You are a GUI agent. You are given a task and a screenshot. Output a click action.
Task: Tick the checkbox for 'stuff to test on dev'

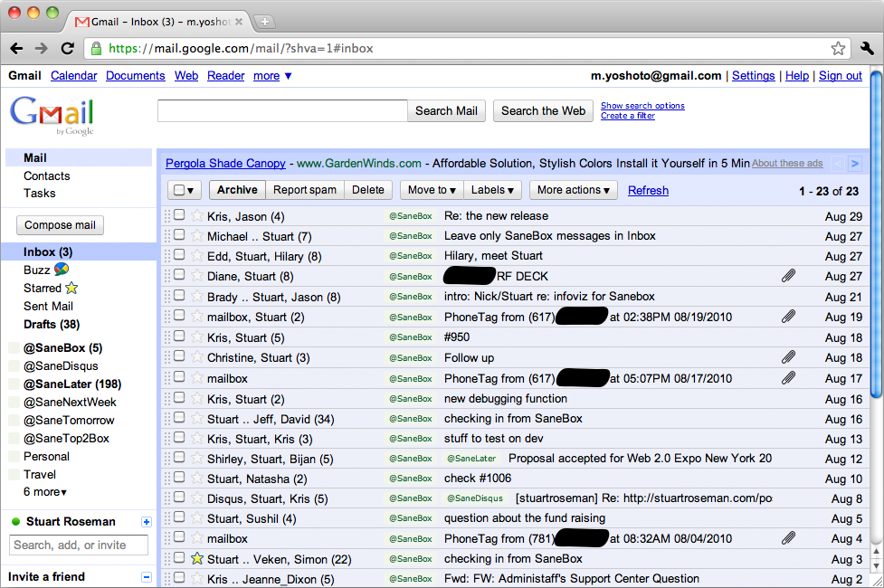pos(179,438)
